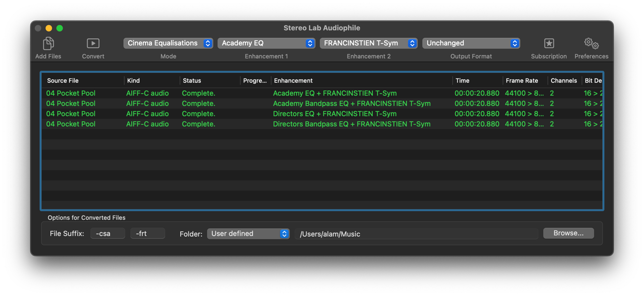Click the Add Files icon
Viewport: 644px width, 296px height.
(x=48, y=44)
